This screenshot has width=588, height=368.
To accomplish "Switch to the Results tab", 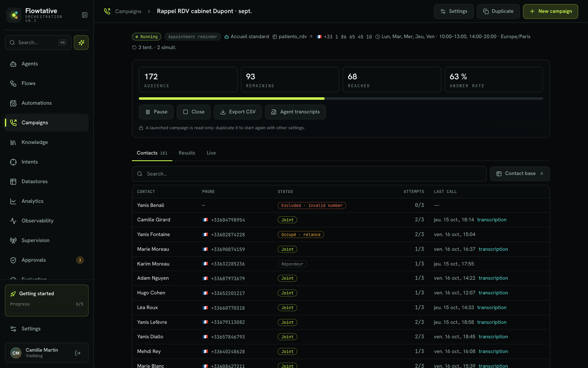I will pyautogui.click(x=187, y=153).
